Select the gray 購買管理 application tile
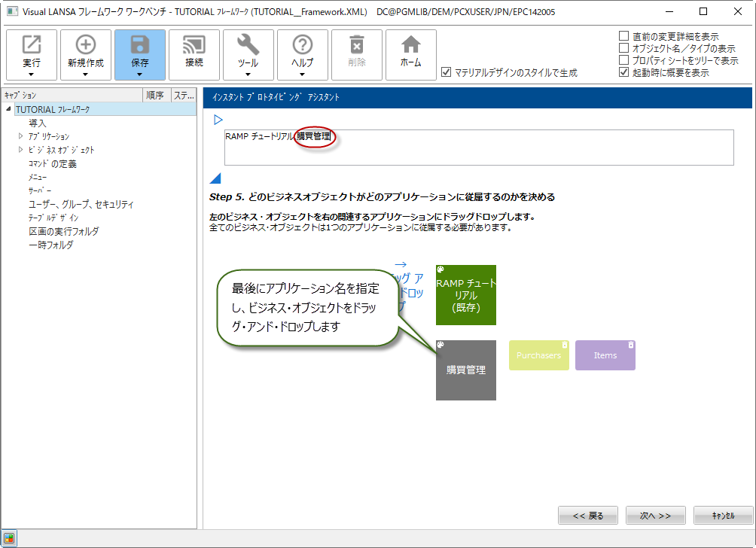 tap(466, 370)
